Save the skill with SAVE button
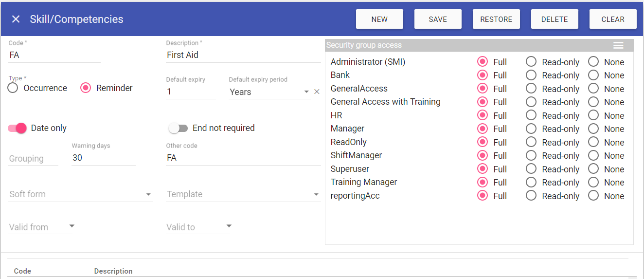644x279 pixels. pos(438,19)
